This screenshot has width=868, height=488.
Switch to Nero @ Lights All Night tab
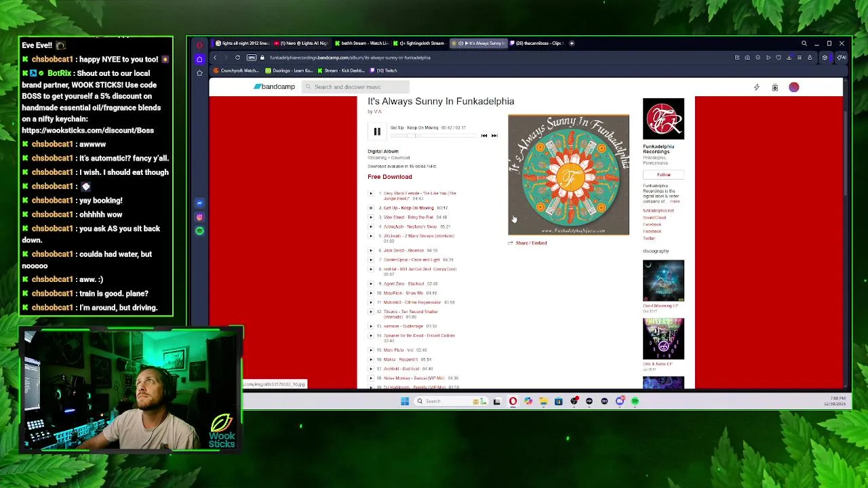[302, 43]
